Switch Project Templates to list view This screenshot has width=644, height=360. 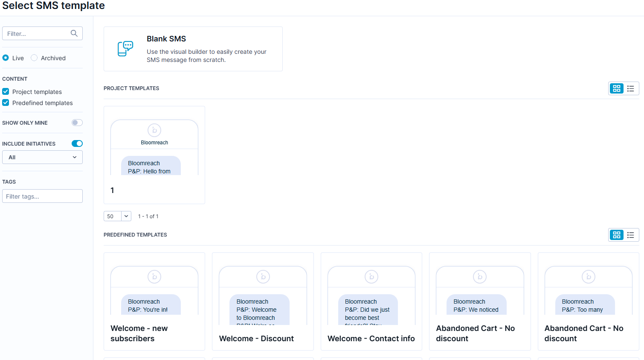[x=631, y=88]
